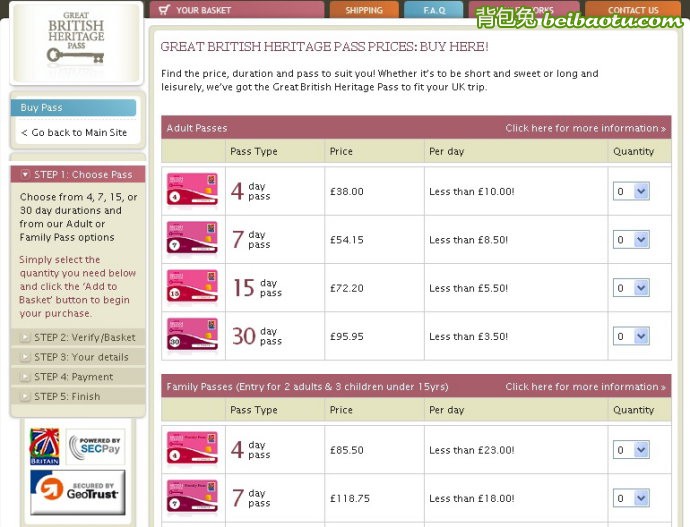Screen dimensions: 690x527
Task: Click 'Less than £3.50!' per day text
Action: pos(469,337)
